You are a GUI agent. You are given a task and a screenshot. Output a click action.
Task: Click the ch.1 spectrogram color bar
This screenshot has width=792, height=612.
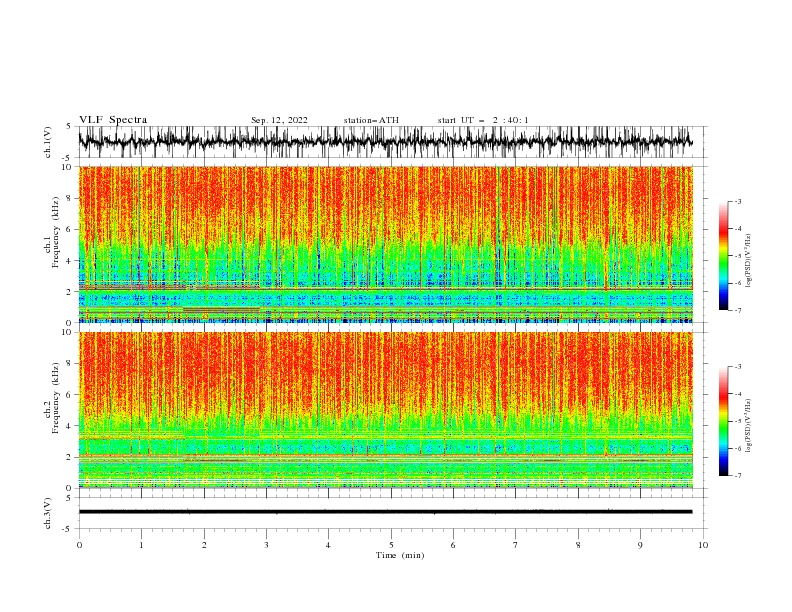point(724,256)
